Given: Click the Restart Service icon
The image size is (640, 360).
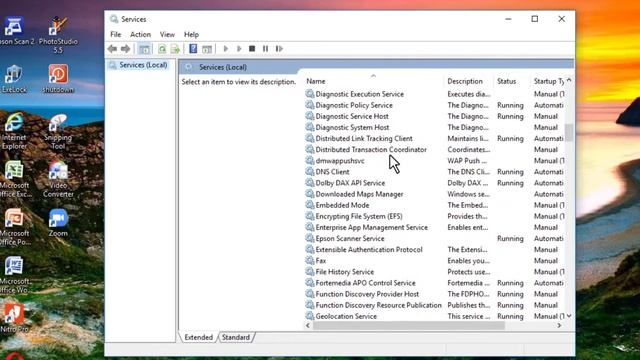Looking at the screenshot, I should coord(279,49).
